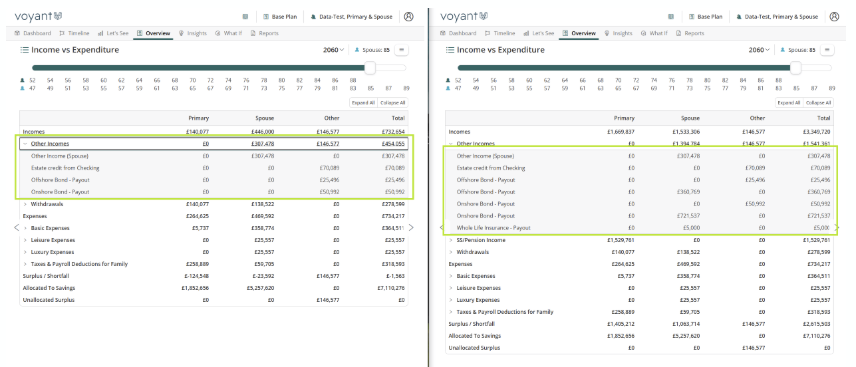Open Let's See tab in left panel
This screenshot has height=367, width=856.
click(x=113, y=33)
